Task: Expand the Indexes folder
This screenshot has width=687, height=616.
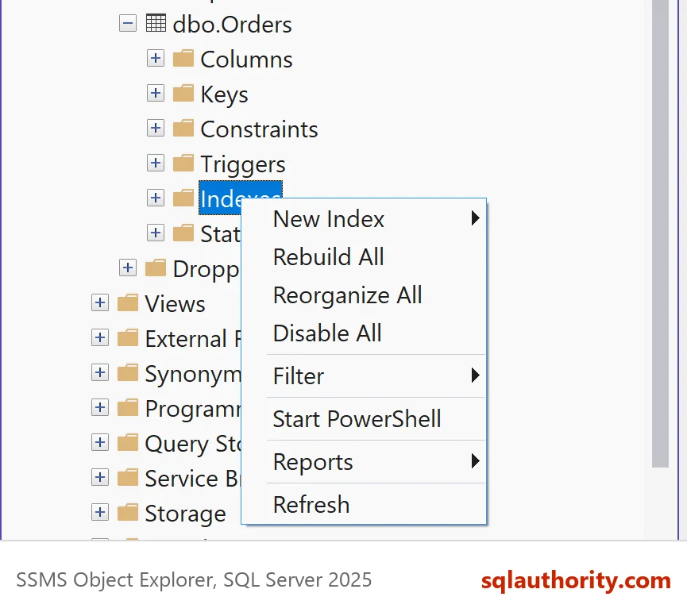Action: pyautogui.click(x=156, y=198)
